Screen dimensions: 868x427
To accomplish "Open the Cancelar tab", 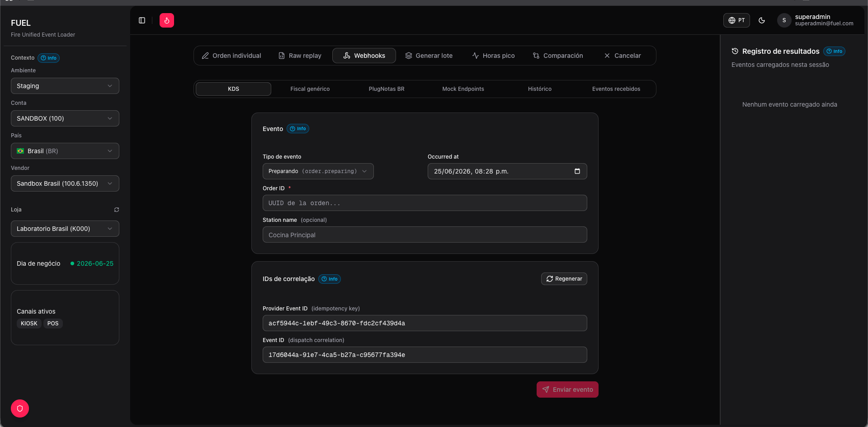I will pos(623,56).
